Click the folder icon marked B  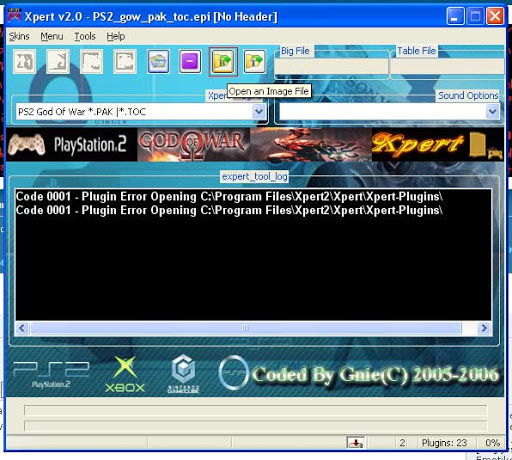[223, 62]
